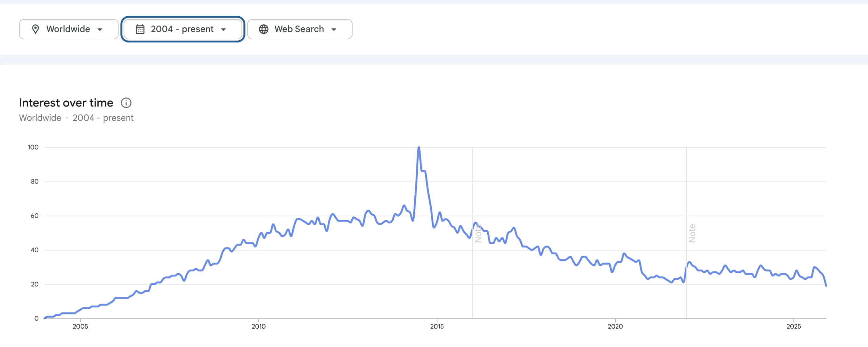Screen dimensions: 868x347
Task: Click the 2004 - present filter text
Action: click(x=182, y=29)
